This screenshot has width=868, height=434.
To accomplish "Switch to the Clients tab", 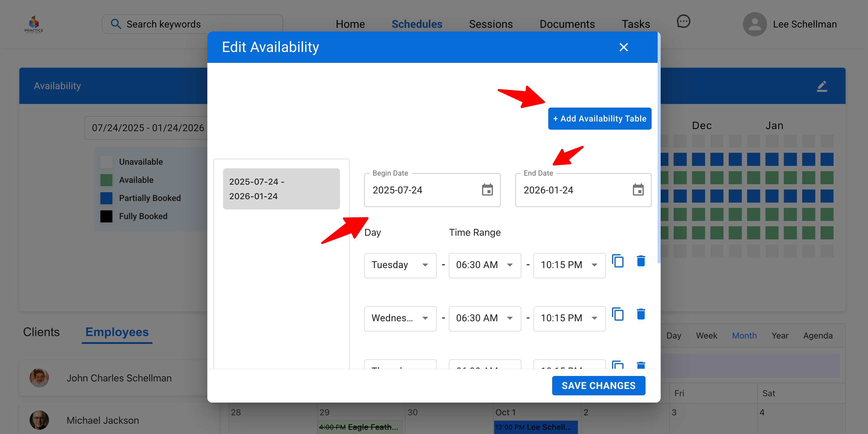I will point(41,332).
